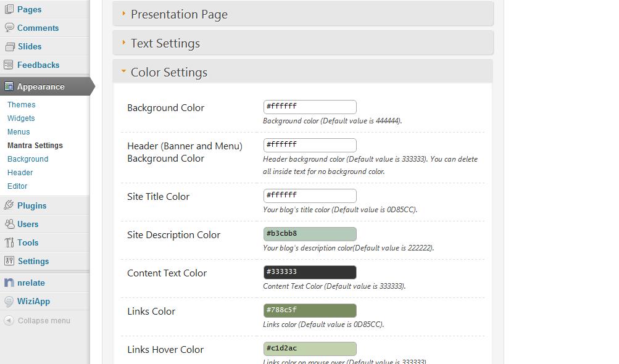Collapse the Color Settings section
This screenshot has height=364, width=619.
[x=168, y=72]
